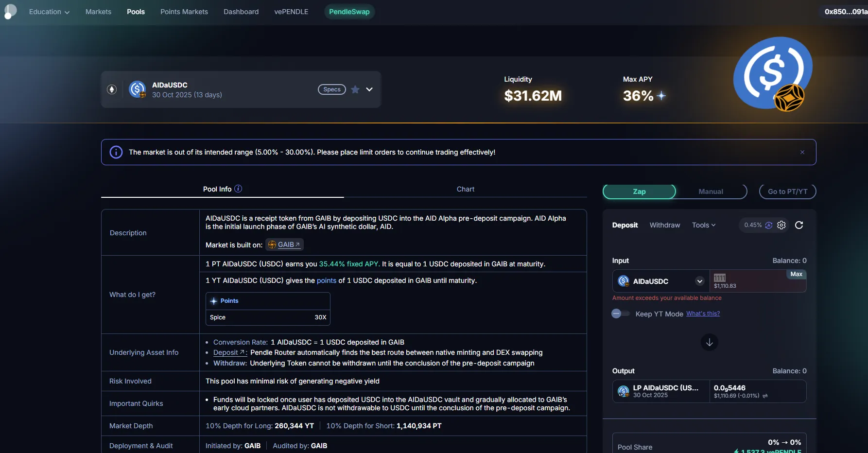Open slippage settings gear icon
This screenshot has width=868, height=453.
coord(781,225)
